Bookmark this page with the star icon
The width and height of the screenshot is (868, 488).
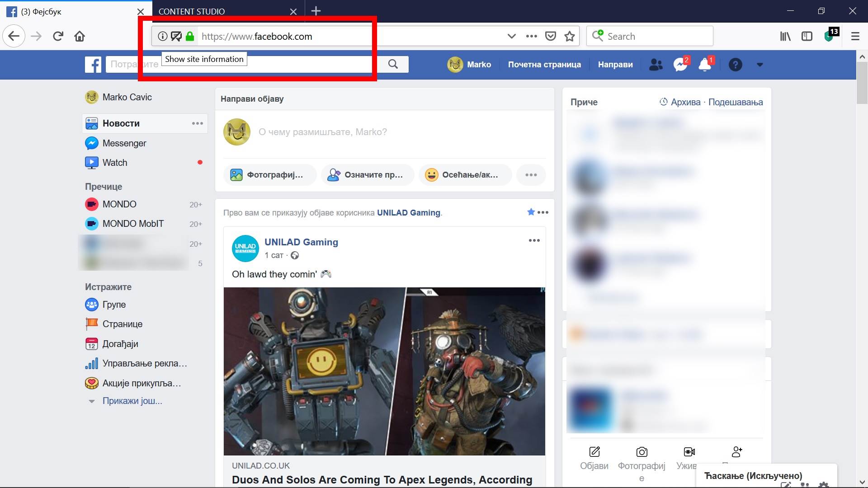click(x=570, y=36)
